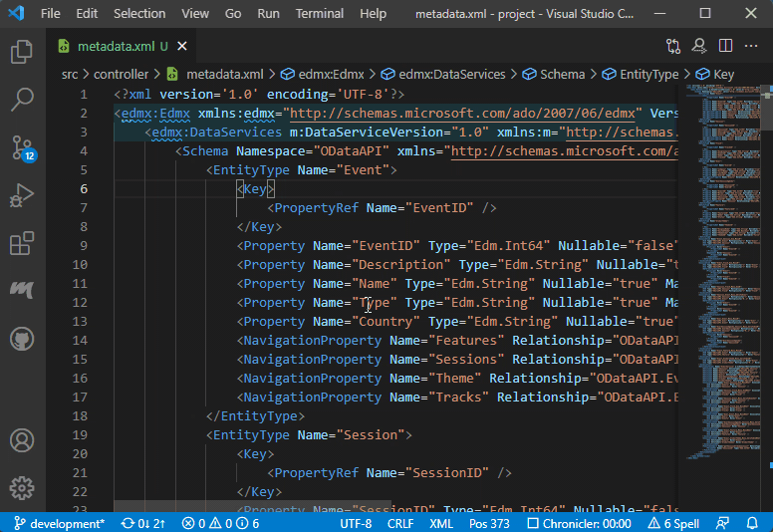Click the feedback icon in status bar

point(723,523)
